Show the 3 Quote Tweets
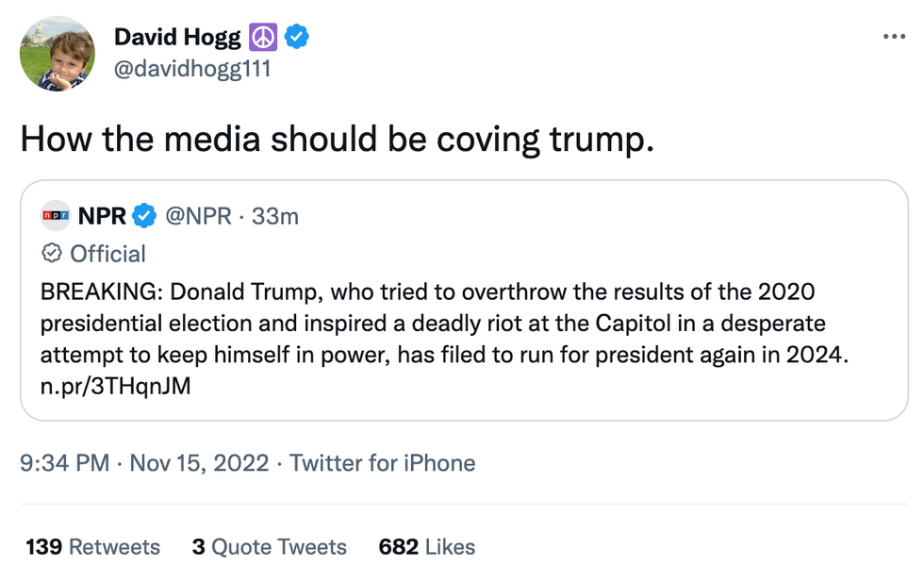 click(269, 547)
